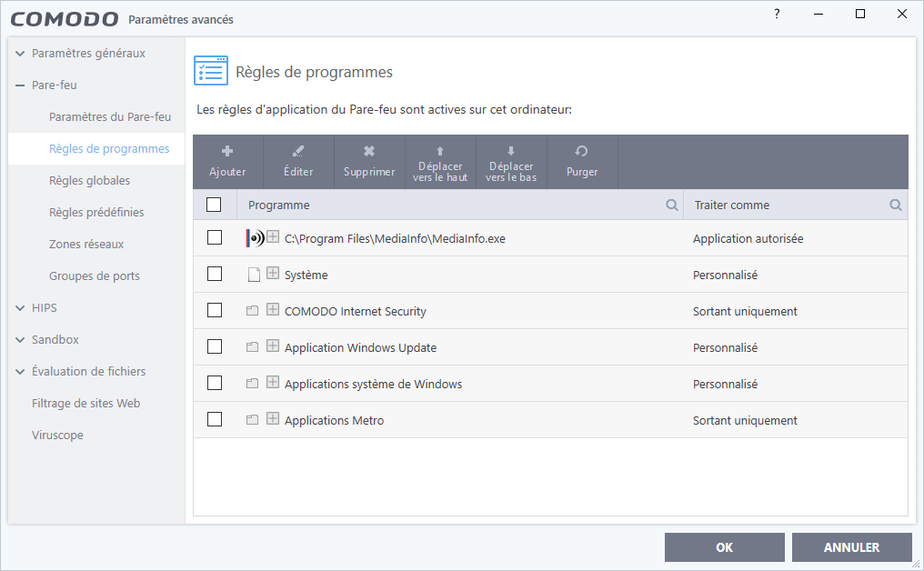Check the Système rule checkbox

click(x=215, y=274)
